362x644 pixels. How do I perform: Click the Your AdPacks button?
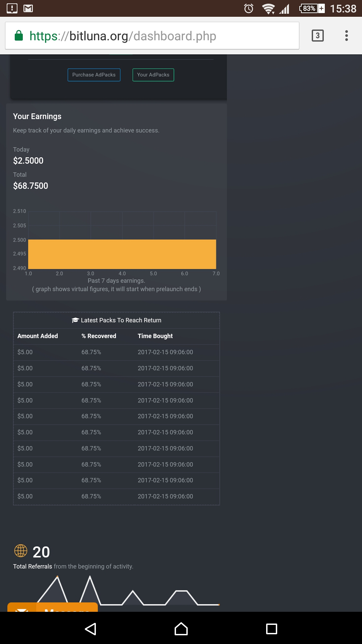tap(153, 75)
